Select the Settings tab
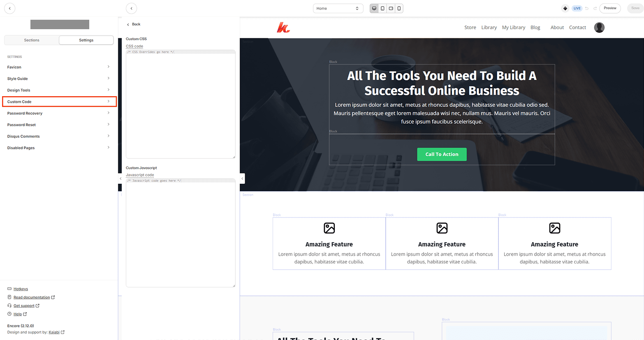 click(x=86, y=40)
